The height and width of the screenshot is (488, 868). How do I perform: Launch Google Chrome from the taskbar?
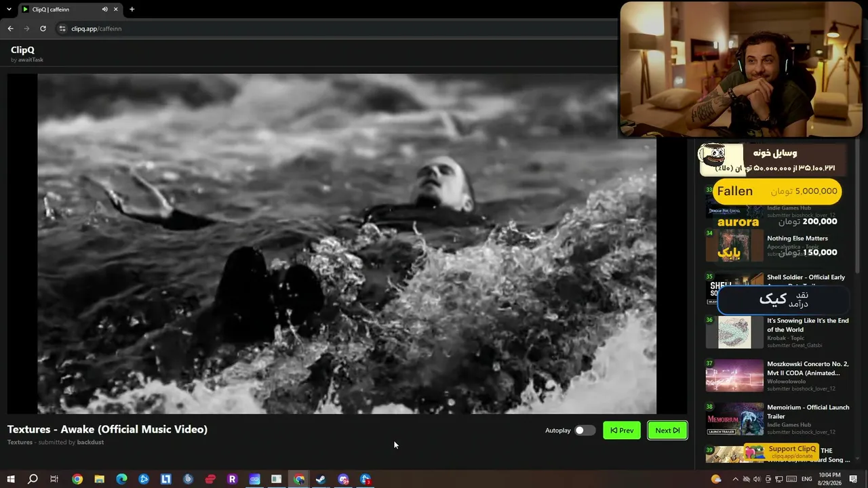(x=77, y=479)
